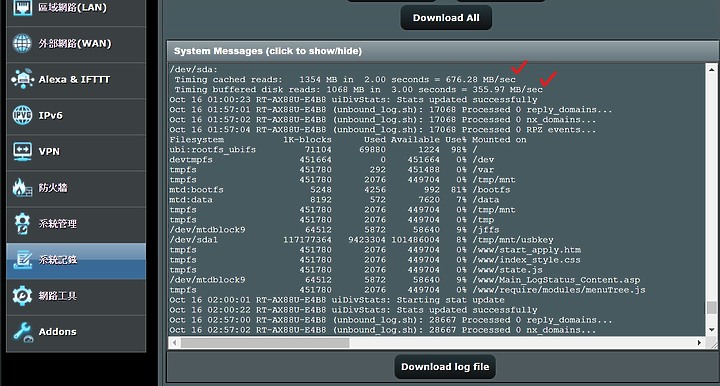Click the Addons wrench icon

point(23,332)
